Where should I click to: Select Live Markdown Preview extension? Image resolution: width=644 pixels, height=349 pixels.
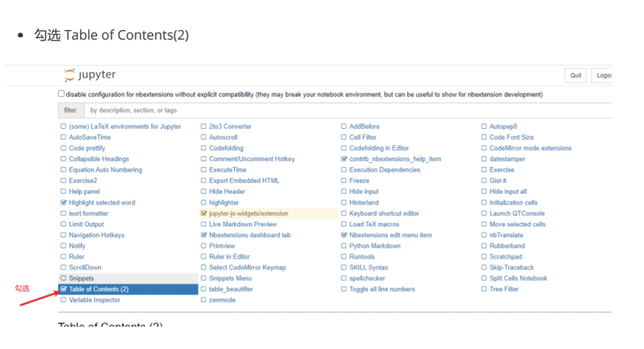pyautogui.click(x=243, y=224)
